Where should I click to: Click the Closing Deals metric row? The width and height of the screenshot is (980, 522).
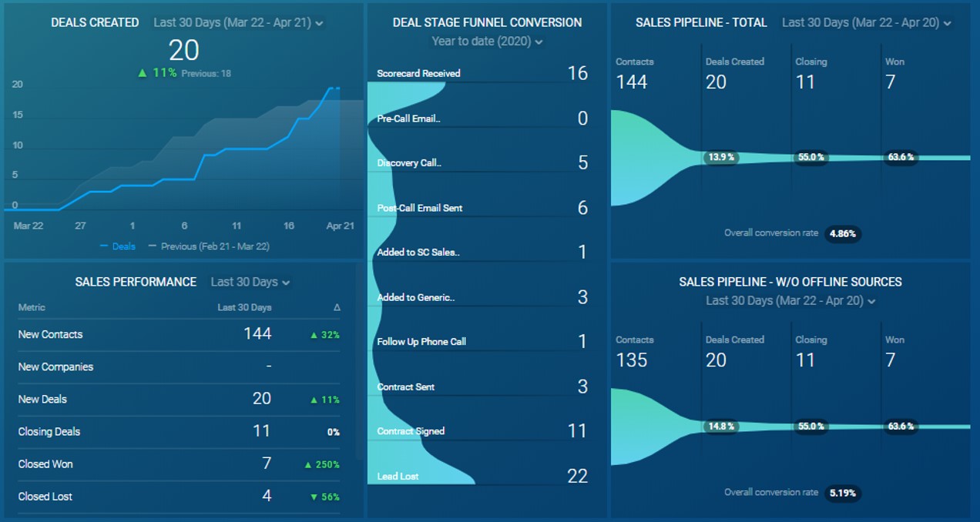coord(180,432)
